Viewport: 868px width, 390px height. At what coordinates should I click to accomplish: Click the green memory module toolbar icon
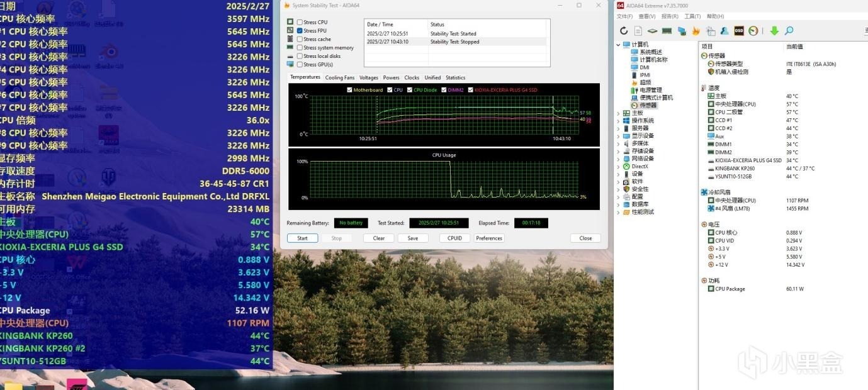click(x=667, y=31)
